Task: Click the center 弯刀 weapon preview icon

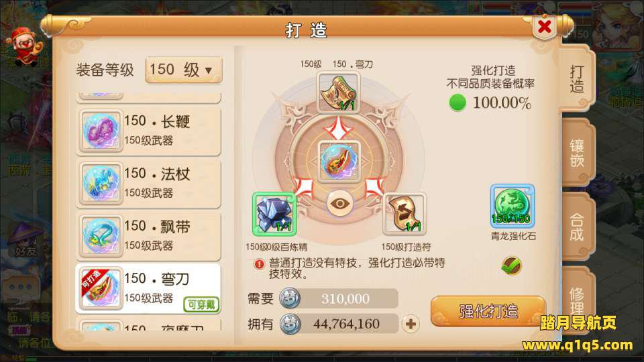Action: 338,162
